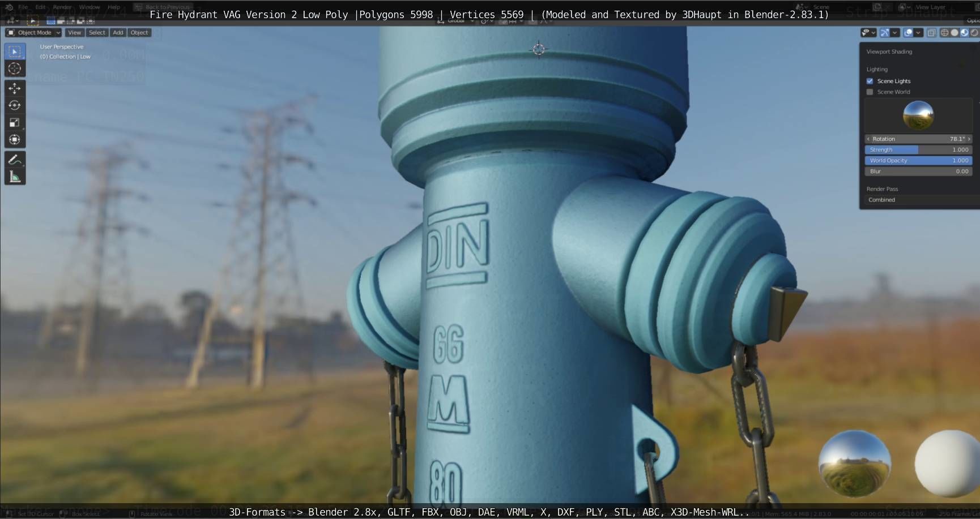
Task: Enable the Scene World checkbox
Action: pyautogui.click(x=870, y=92)
